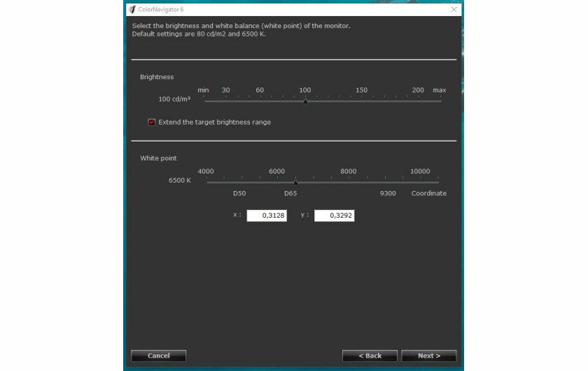
Task: Click the 8000 white point scale mark
Action: pos(349,171)
